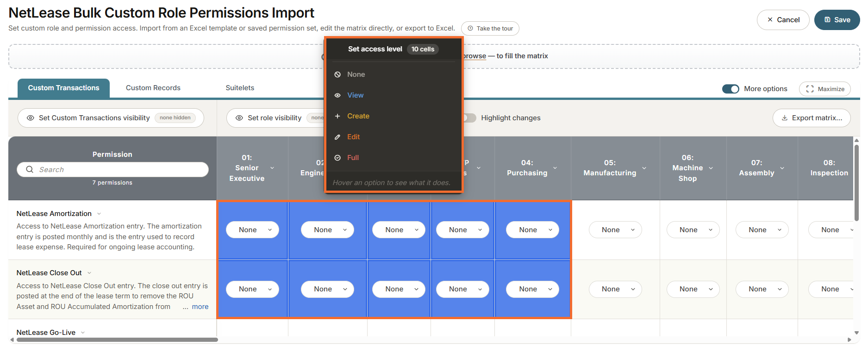Start the Take the tour walkthrough
868x352 pixels.
click(490, 28)
